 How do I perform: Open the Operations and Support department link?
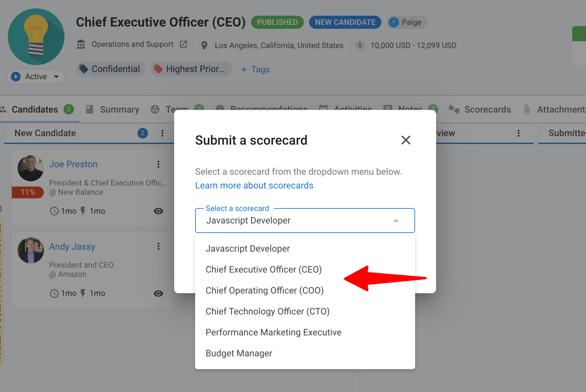click(x=132, y=44)
